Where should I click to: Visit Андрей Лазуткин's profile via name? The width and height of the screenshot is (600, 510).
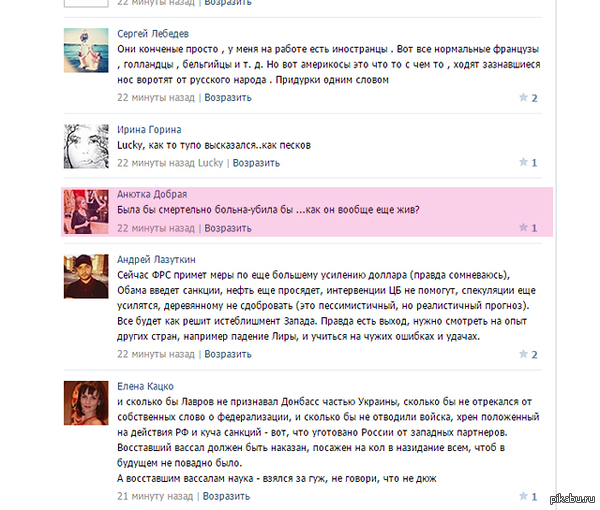tap(156, 259)
